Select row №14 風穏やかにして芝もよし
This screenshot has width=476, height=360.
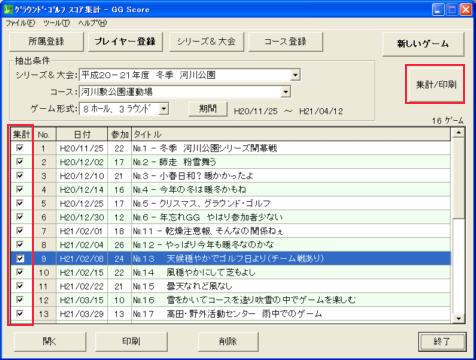pyautogui.click(x=231, y=272)
